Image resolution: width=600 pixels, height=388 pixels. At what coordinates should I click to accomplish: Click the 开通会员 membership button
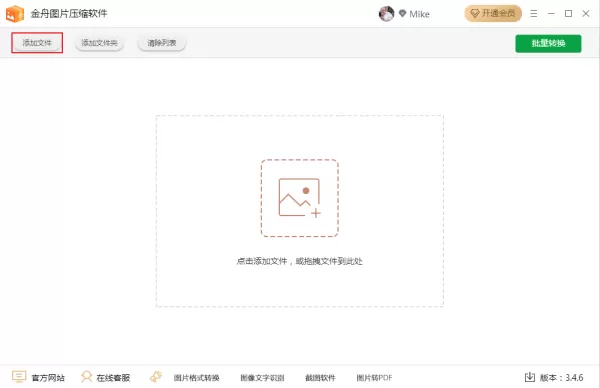[493, 14]
